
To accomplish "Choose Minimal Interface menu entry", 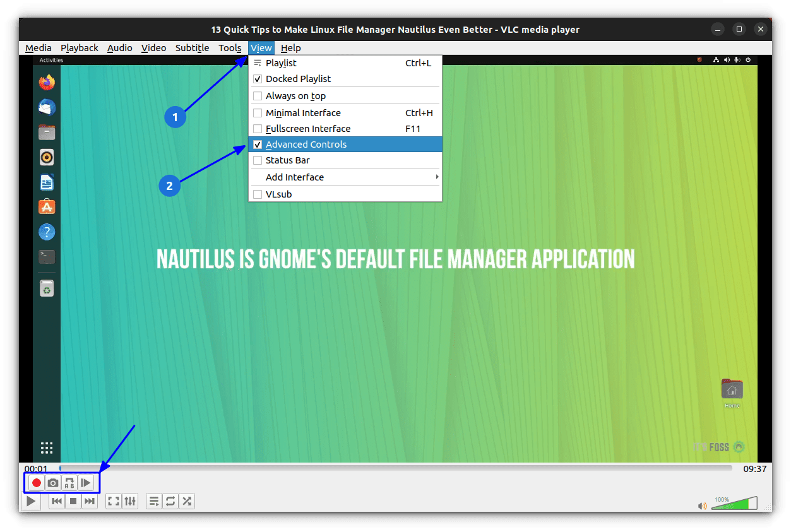I will point(303,113).
